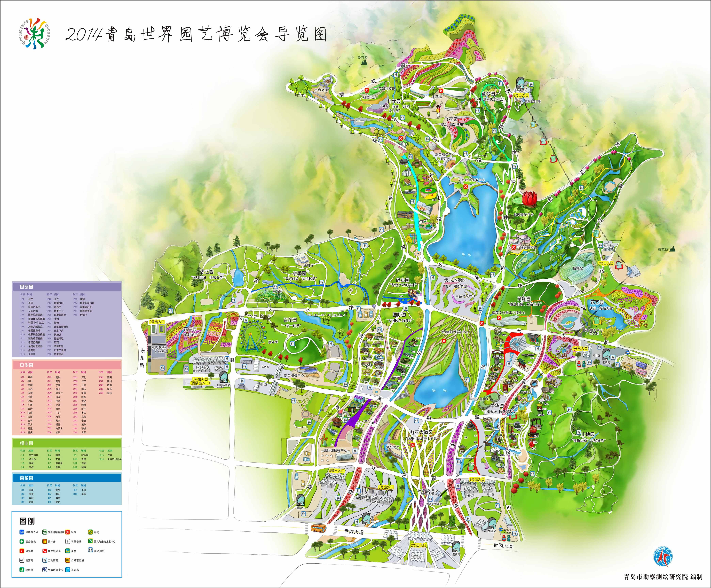Select the 垃圾桶 trash bin legend icon

tap(22, 570)
